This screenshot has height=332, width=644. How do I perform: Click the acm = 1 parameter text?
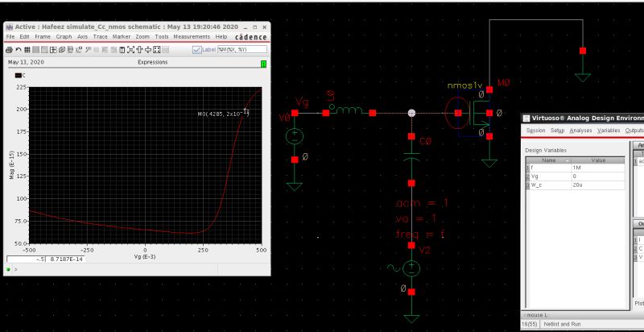click(422, 202)
